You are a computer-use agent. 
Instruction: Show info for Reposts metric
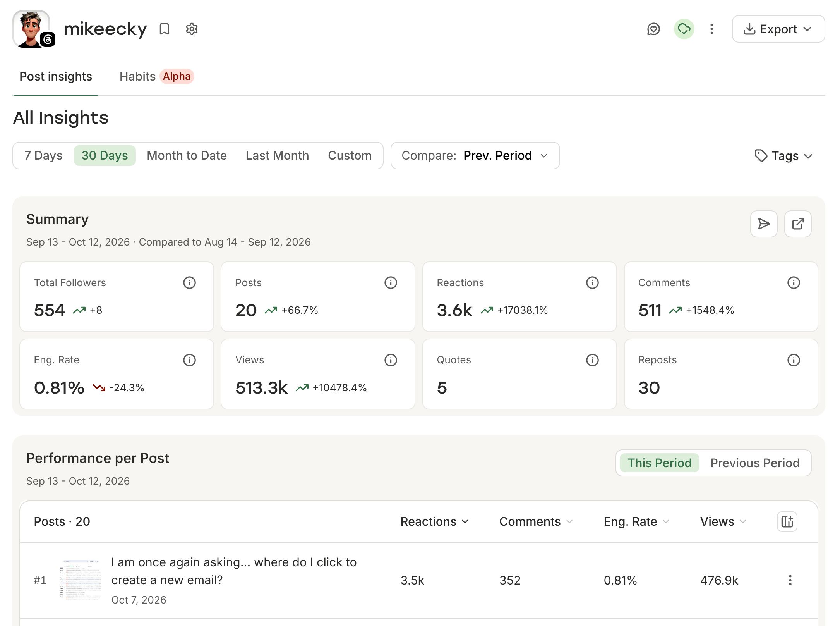pyautogui.click(x=794, y=360)
